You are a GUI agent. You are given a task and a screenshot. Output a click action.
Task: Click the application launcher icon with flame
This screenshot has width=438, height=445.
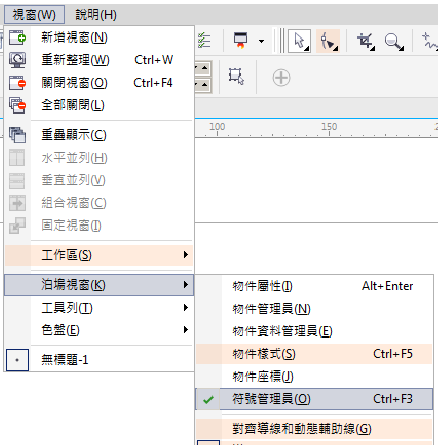point(240,41)
